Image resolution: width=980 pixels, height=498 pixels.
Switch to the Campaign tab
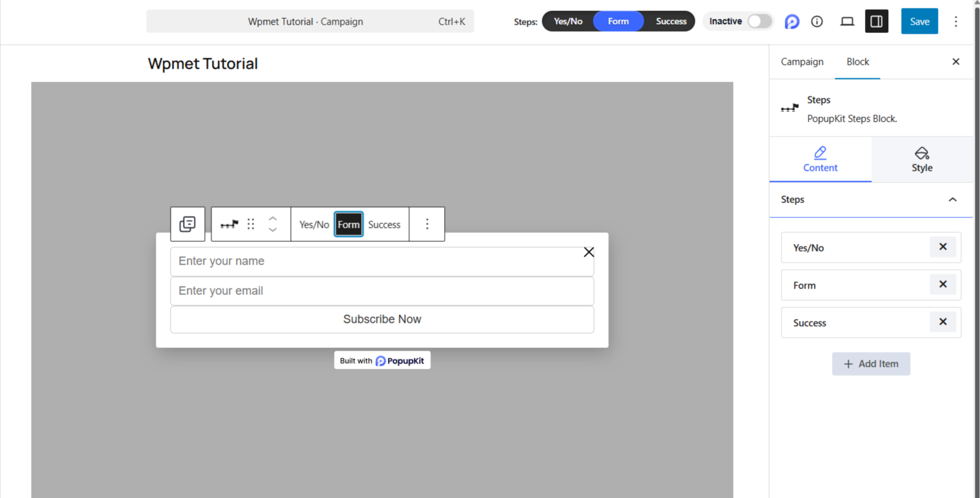click(x=802, y=61)
